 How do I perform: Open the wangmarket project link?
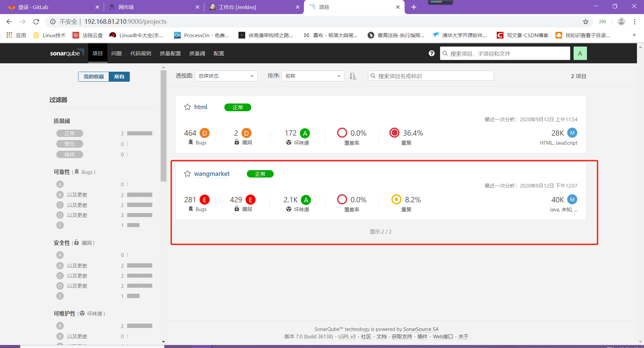(212, 174)
